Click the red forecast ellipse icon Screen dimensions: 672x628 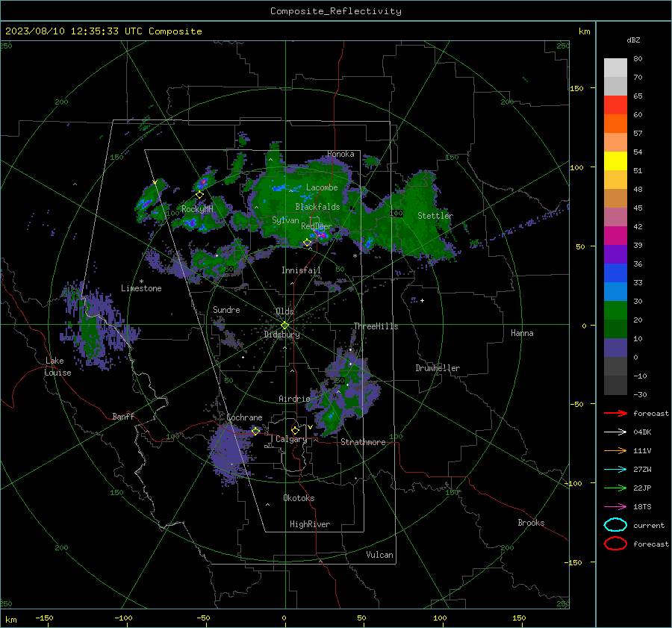point(615,544)
